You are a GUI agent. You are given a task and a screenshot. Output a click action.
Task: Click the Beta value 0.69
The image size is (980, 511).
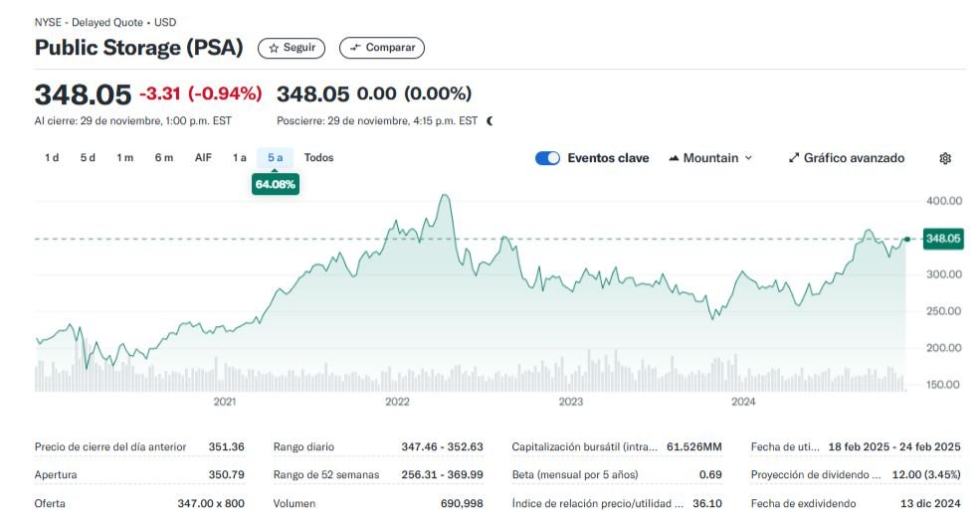[x=710, y=475]
